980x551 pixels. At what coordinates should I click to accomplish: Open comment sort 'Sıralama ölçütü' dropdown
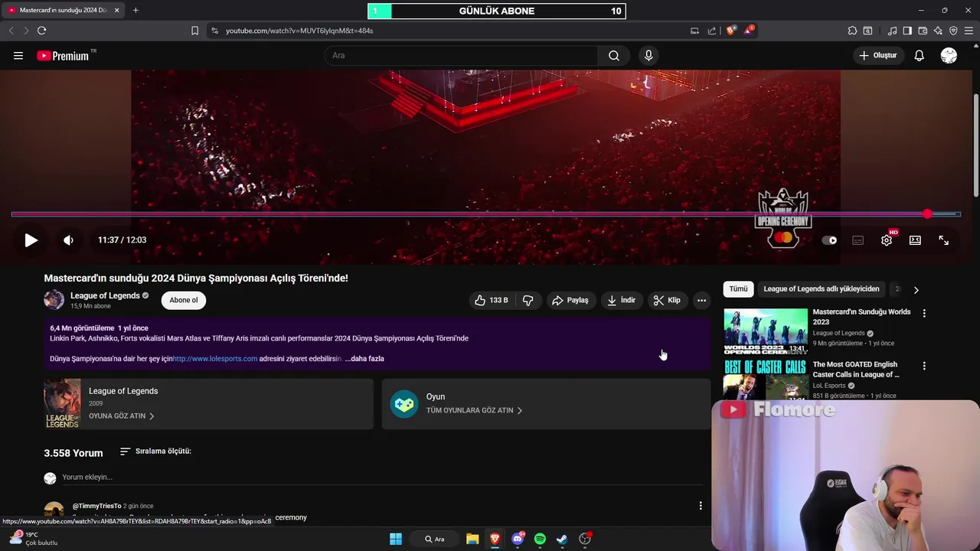click(156, 452)
